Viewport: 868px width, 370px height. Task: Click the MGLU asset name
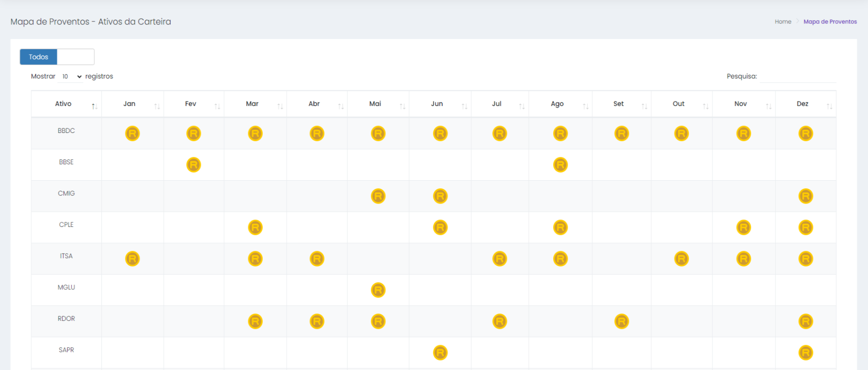66,287
